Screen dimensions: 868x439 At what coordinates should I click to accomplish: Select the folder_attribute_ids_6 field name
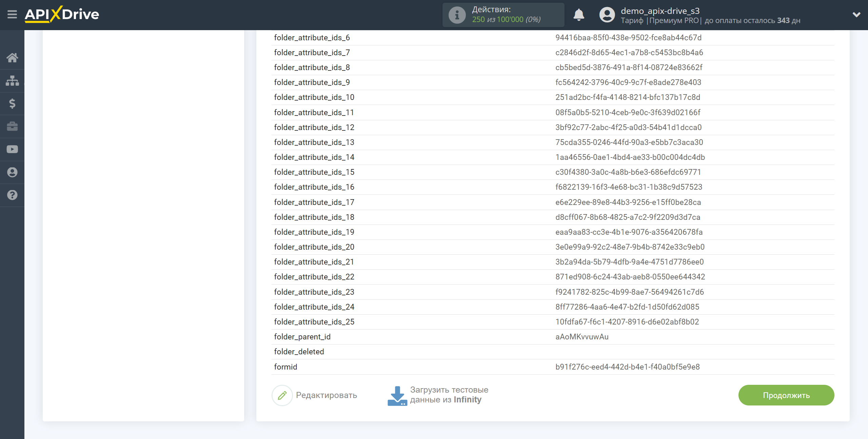point(312,38)
